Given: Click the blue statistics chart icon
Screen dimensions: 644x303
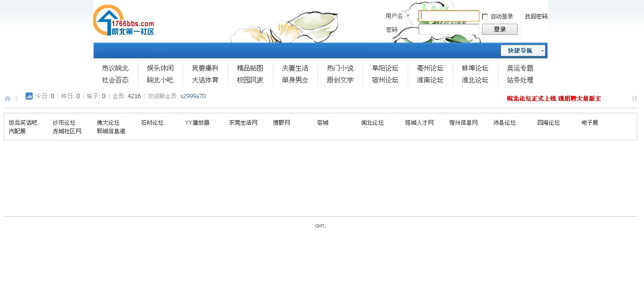Looking at the screenshot, I should click(x=29, y=96).
